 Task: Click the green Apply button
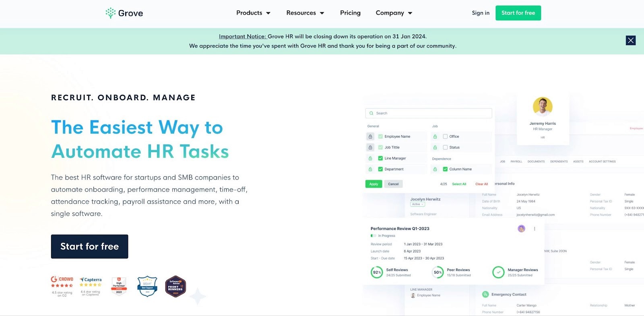tap(374, 184)
